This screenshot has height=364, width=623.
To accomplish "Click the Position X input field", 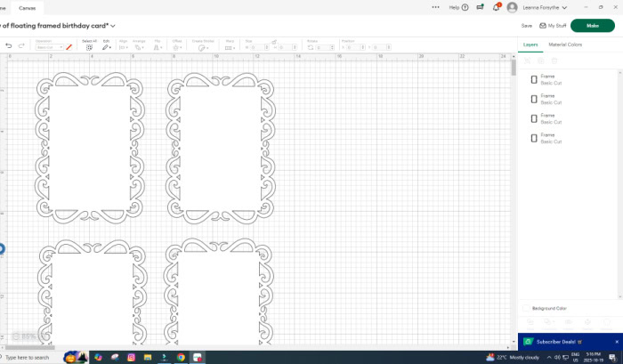I will 355,47.
